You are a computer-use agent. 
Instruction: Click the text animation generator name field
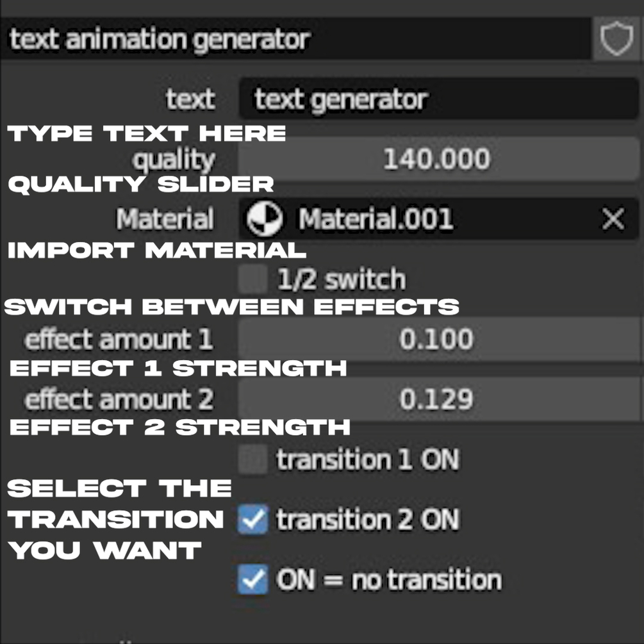click(295, 40)
